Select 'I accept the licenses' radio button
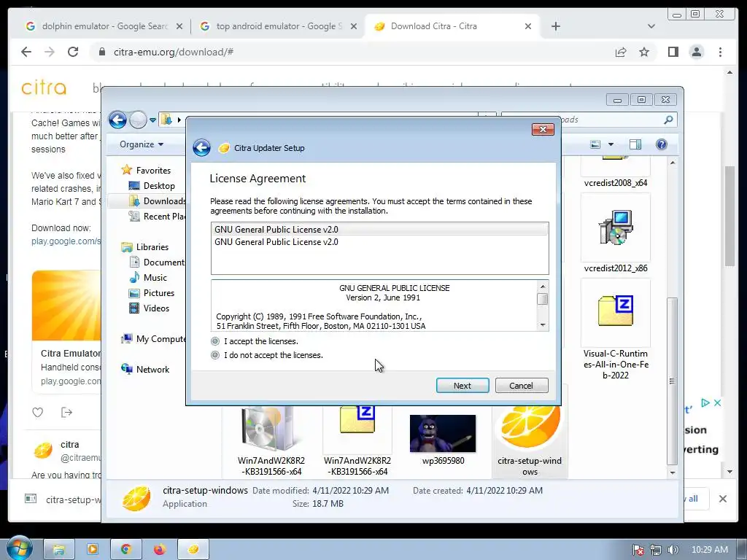Image resolution: width=747 pixels, height=560 pixels. pos(215,341)
